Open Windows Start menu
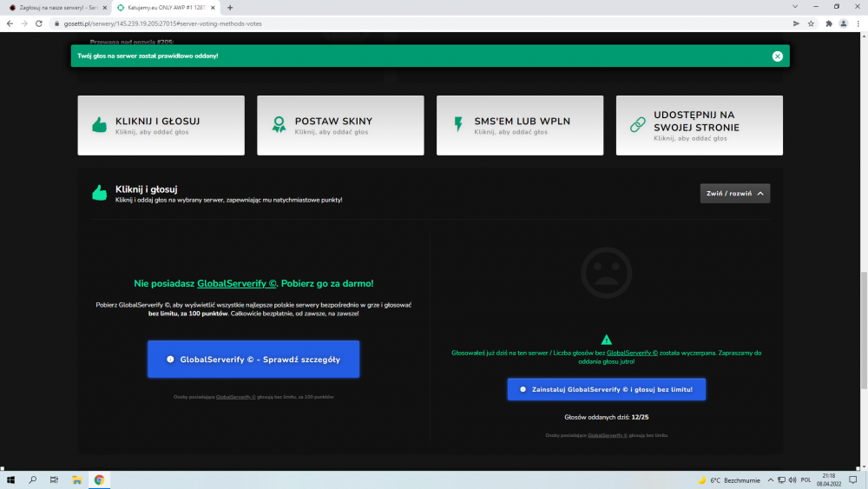 point(10,480)
